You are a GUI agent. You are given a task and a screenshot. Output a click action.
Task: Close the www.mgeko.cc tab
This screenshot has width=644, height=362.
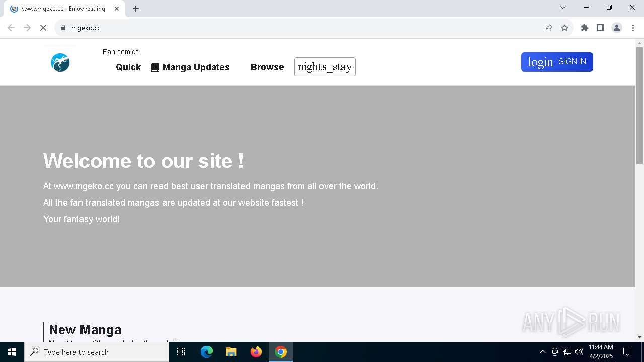[x=117, y=9]
